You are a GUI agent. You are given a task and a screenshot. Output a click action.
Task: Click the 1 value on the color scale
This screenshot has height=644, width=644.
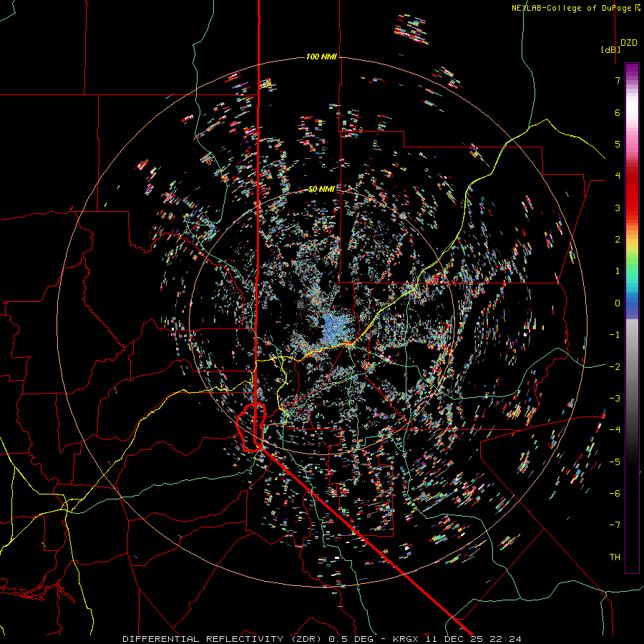(x=618, y=271)
